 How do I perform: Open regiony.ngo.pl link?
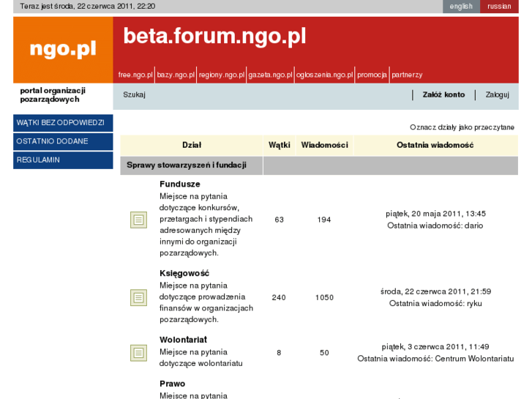(x=222, y=75)
